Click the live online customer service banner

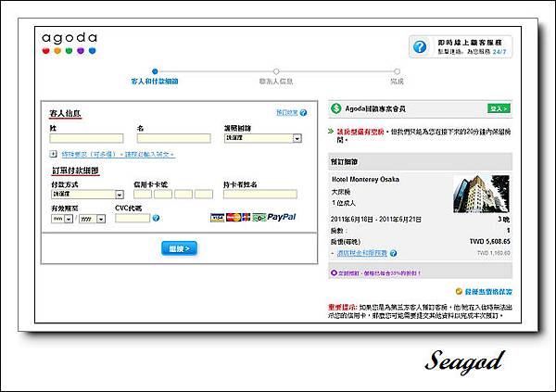tap(461, 46)
